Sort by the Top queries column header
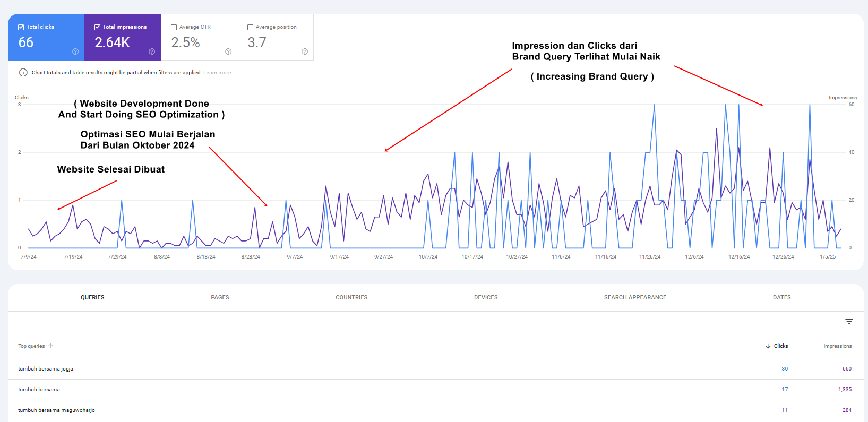 pyautogui.click(x=31, y=346)
